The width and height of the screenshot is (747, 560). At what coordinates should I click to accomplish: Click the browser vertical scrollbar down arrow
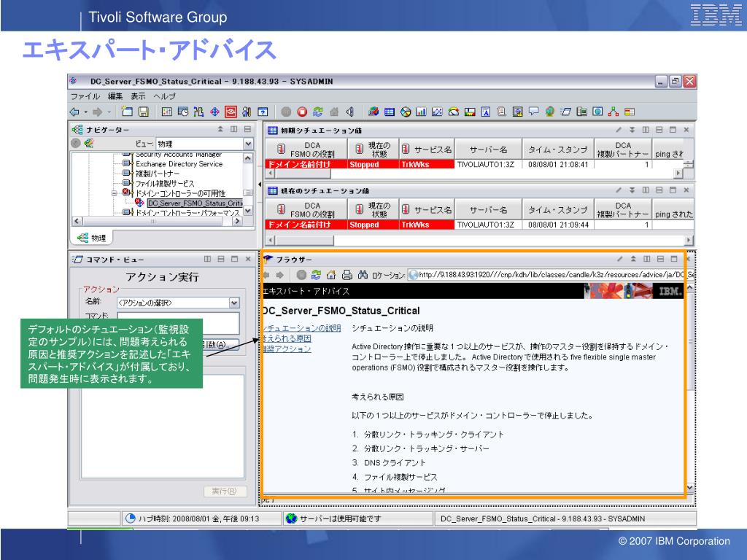tap(690, 488)
